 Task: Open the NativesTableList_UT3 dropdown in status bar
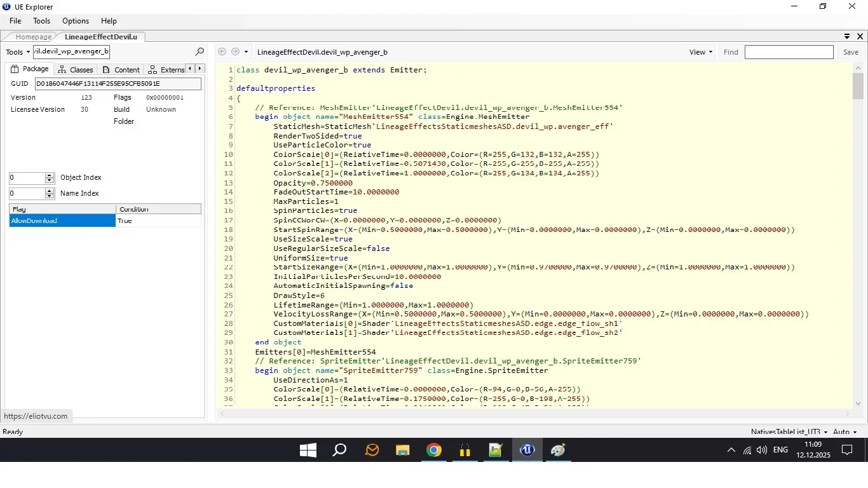(789, 431)
